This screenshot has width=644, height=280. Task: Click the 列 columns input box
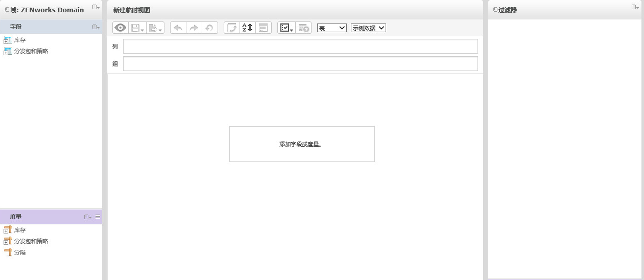(x=300, y=46)
